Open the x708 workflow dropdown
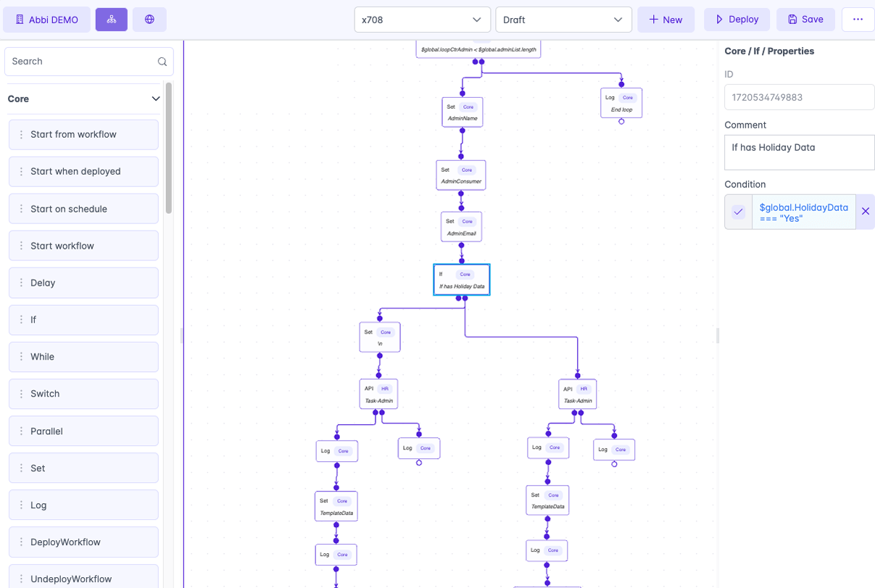This screenshot has width=875, height=588. tap(422, 20)
